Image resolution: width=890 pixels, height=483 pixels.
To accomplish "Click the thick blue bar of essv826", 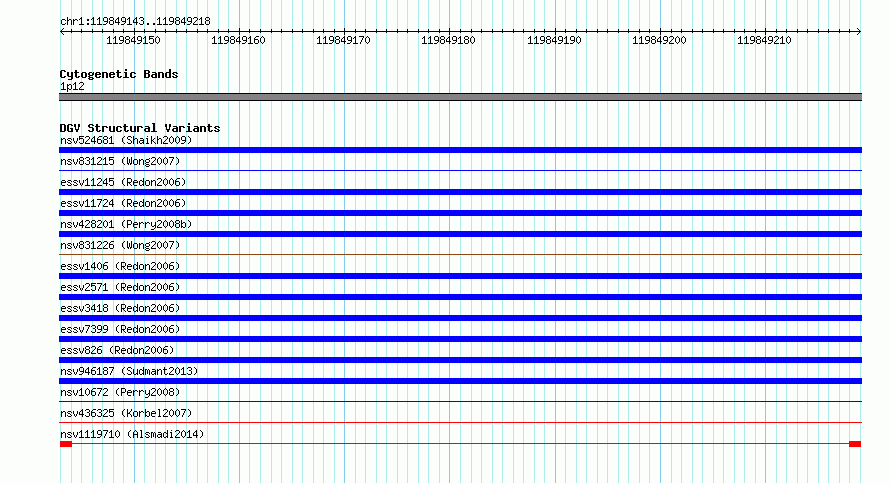I will (x=460, y=360).
